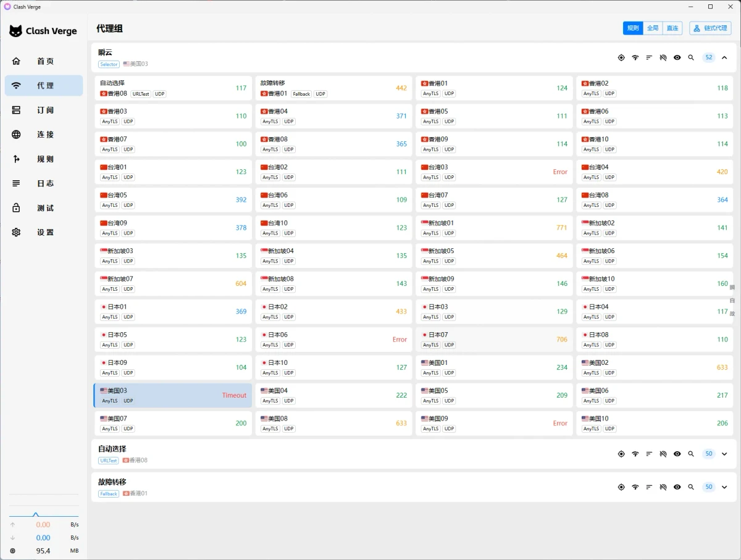This screenshot has height=560, width=741.
Task: Select the 台湾06 node card
Action: pyautogui.click(x=333, y=200)
